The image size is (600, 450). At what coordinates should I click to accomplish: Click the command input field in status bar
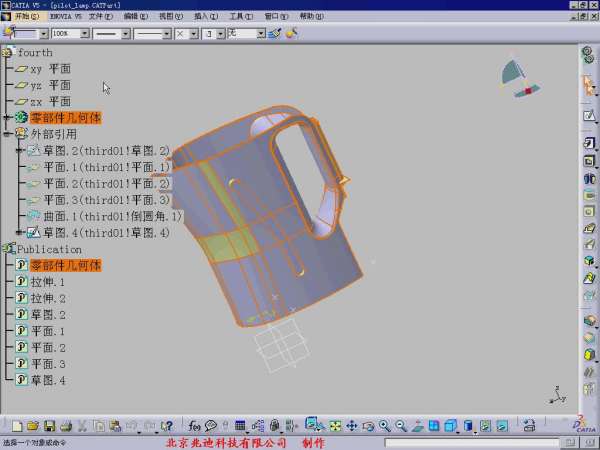(x=471, y=443)
